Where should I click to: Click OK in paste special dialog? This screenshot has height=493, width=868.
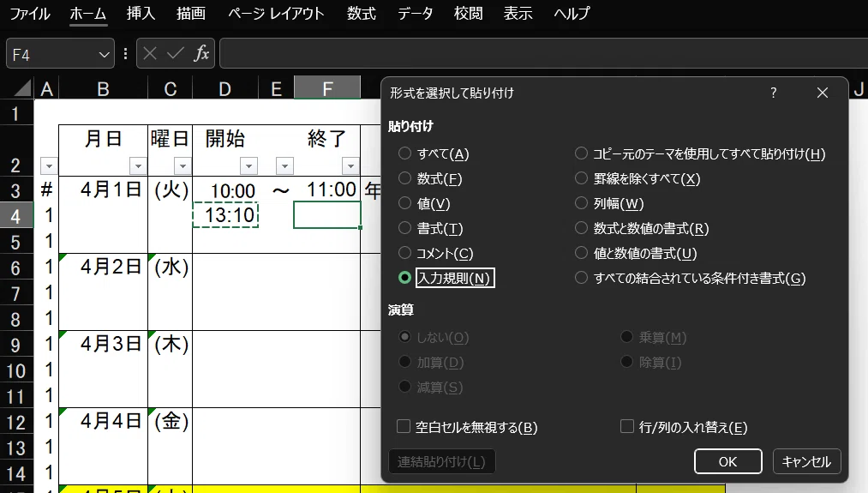pos(728,461)
